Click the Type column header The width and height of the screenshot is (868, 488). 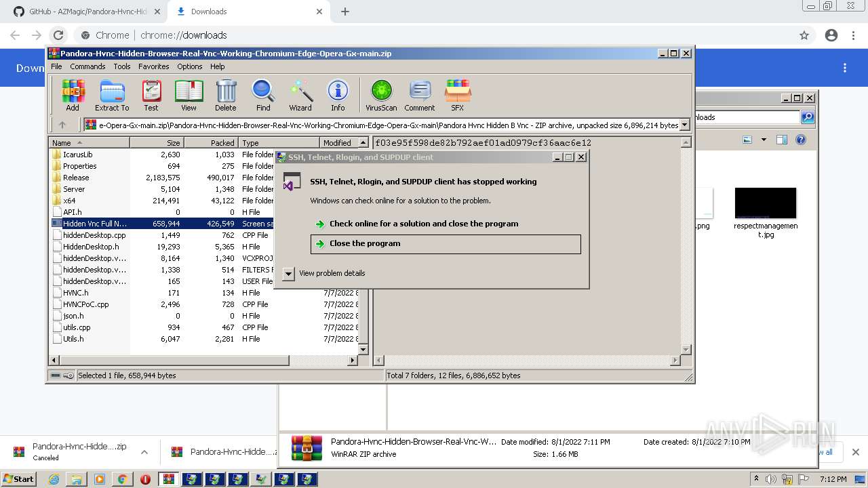[279, 143]
